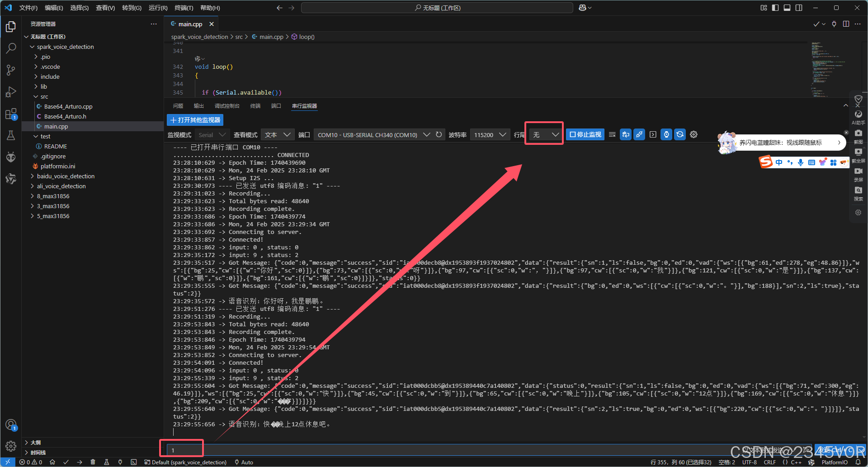Open serial monitor settings gear
The image size is (868, 467).
click(x=693, y=134)
